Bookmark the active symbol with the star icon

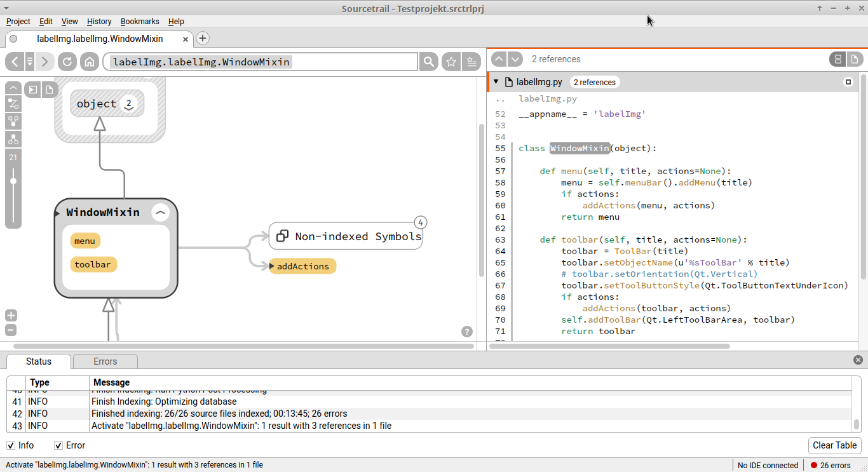pyautogui.click(x=451, y=62)
